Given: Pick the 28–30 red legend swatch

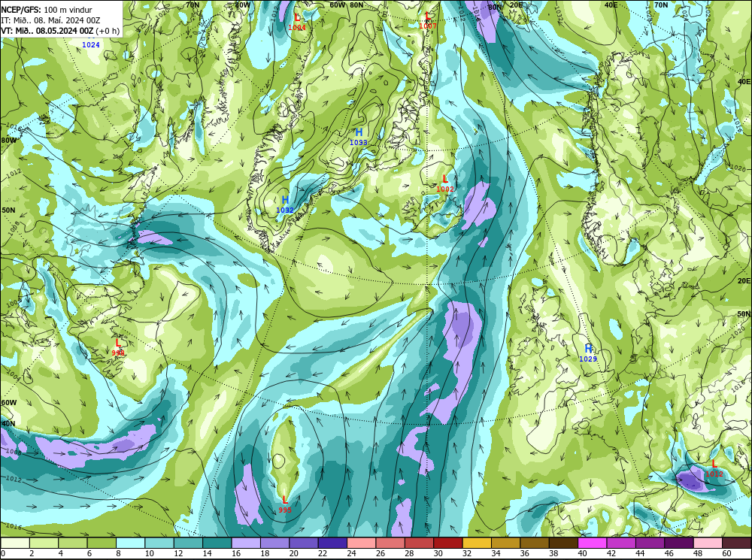Looking at the screenshot, I should click(419, 543).
